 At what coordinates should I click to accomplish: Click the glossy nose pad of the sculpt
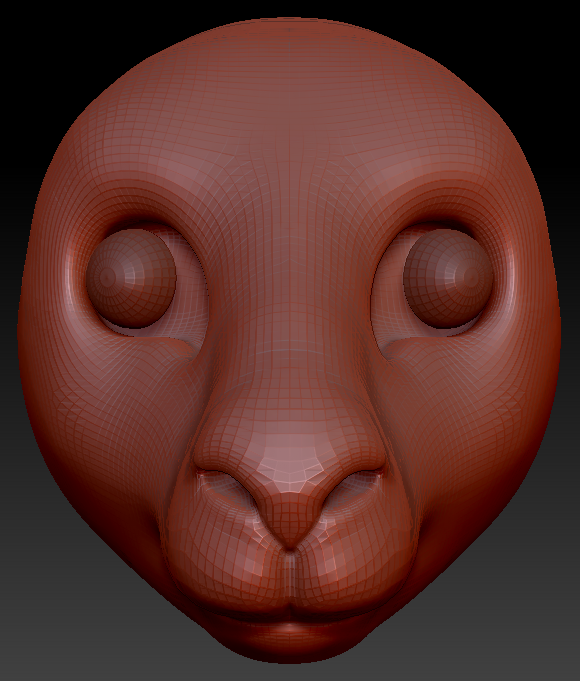click(290, 480)
